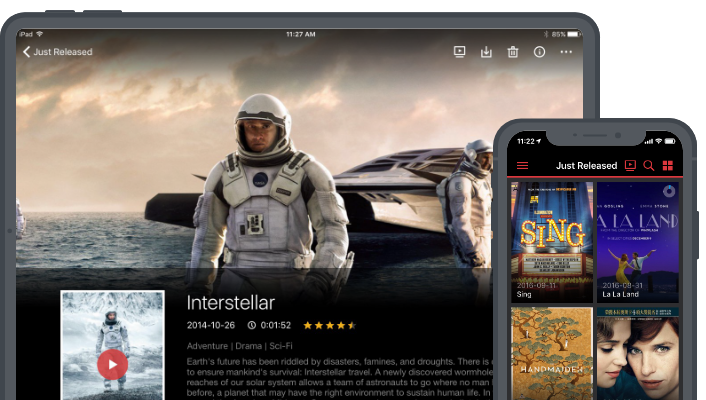Tap the red cast icon on phone header

pos(630,165)
